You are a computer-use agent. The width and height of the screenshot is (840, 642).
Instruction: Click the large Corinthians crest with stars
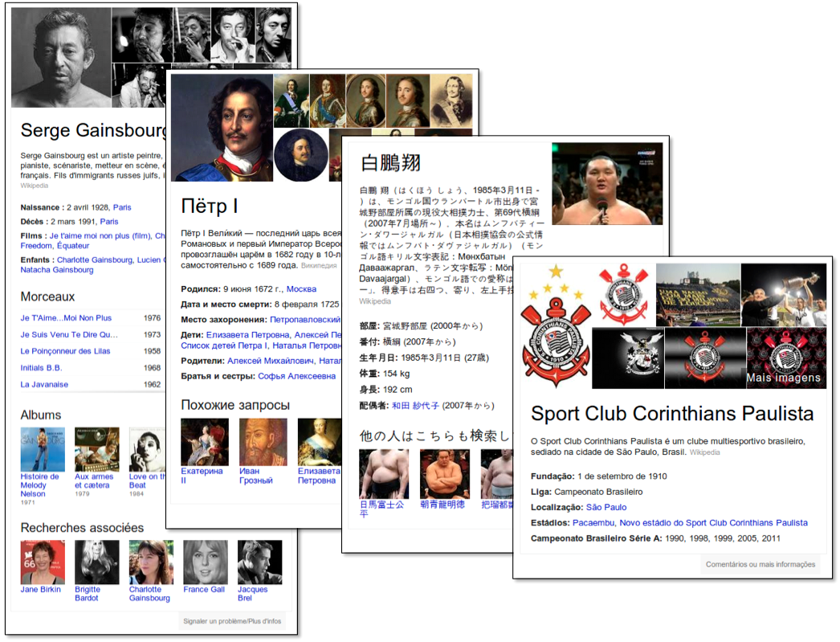(x=556, y=326)
